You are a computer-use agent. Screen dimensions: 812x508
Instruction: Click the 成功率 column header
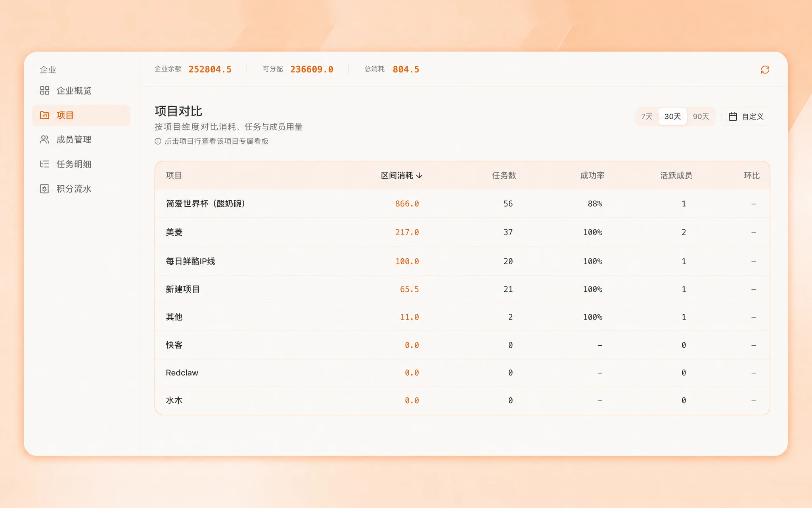592,175
